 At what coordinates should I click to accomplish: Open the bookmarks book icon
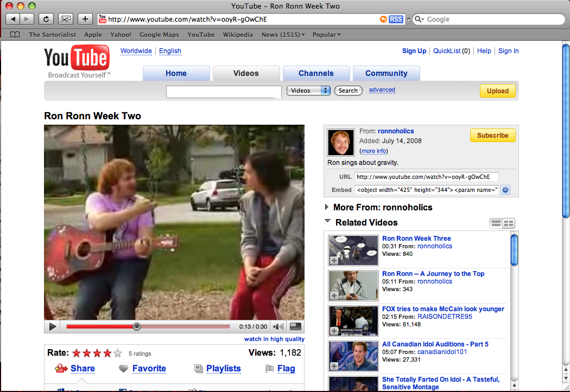point(15,35)
